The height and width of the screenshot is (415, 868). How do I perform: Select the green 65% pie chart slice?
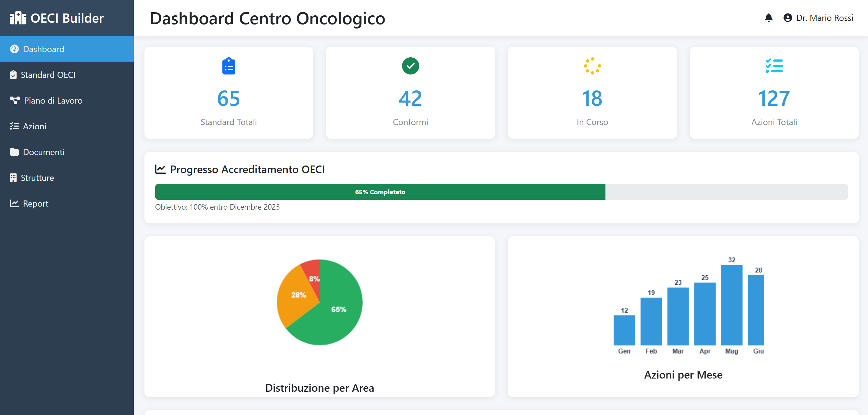coord(339,309)
